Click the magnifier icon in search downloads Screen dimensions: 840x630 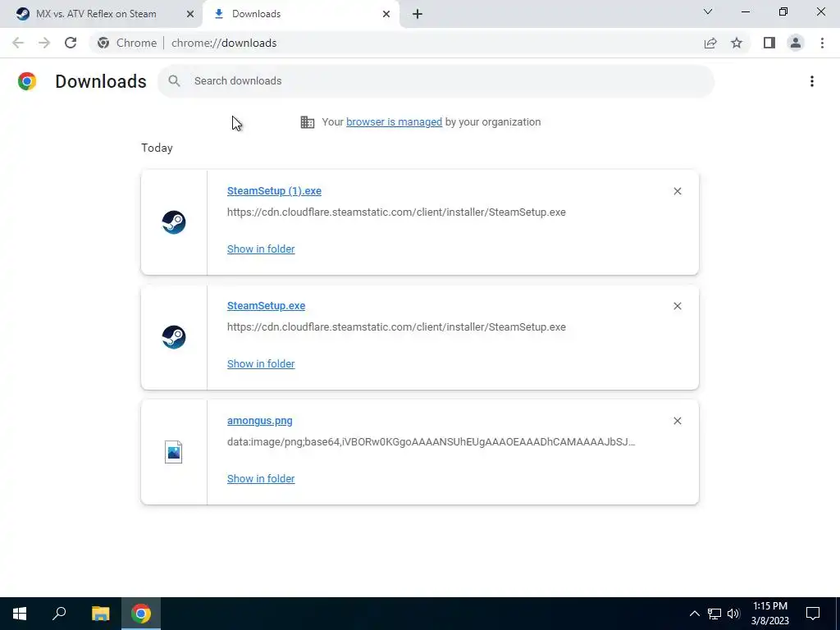click(x=174, y=81)
